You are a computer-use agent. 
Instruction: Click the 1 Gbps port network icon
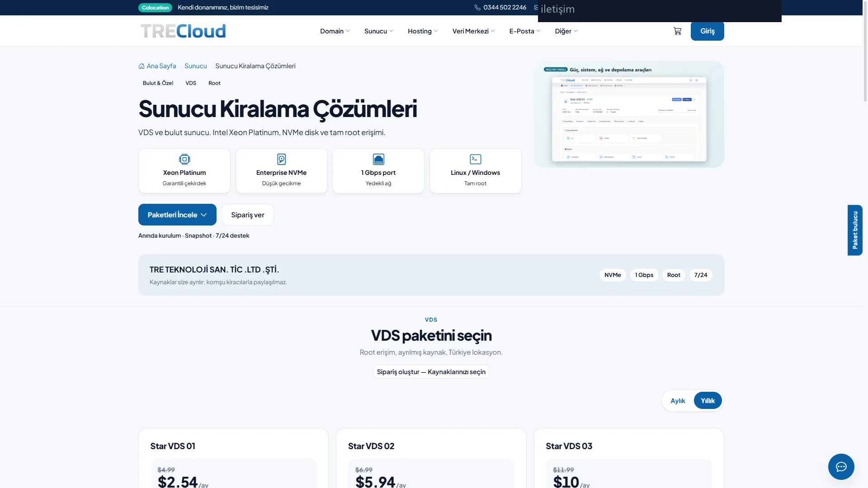point(378,159)
